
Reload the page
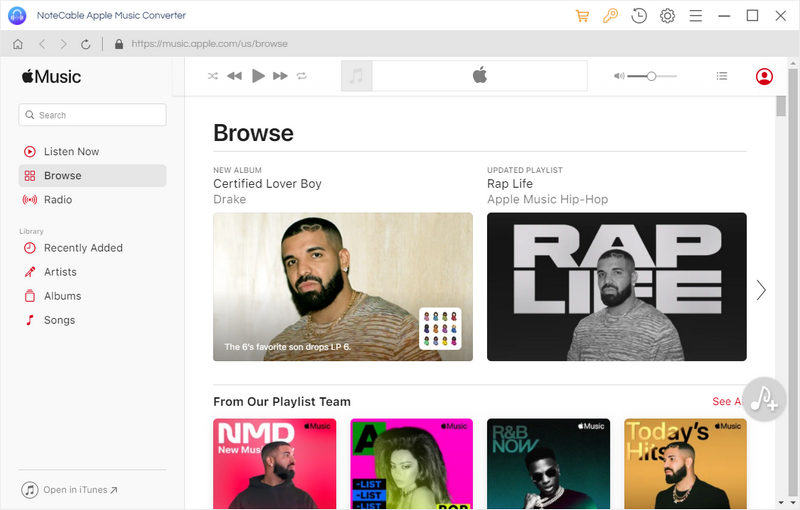(86, 44)
